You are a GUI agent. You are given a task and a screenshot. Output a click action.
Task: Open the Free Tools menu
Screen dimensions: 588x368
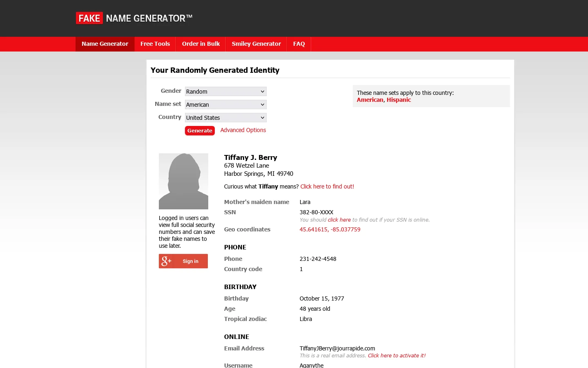[x=155, y=44]
